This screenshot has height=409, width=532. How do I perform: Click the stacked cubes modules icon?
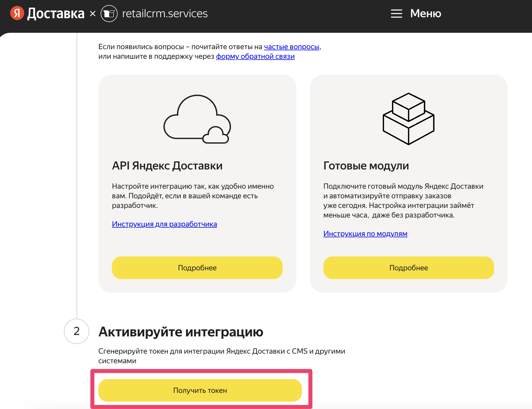(408, 119)
